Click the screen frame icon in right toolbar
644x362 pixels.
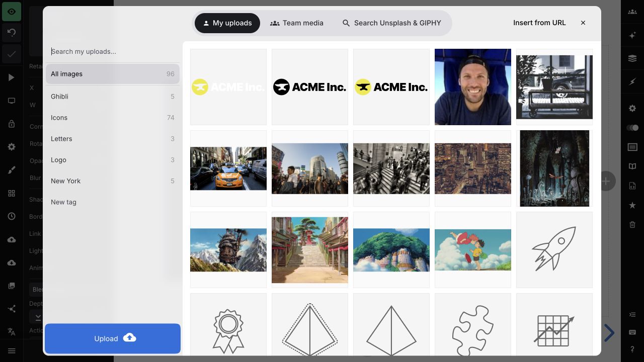coord(632,147)
